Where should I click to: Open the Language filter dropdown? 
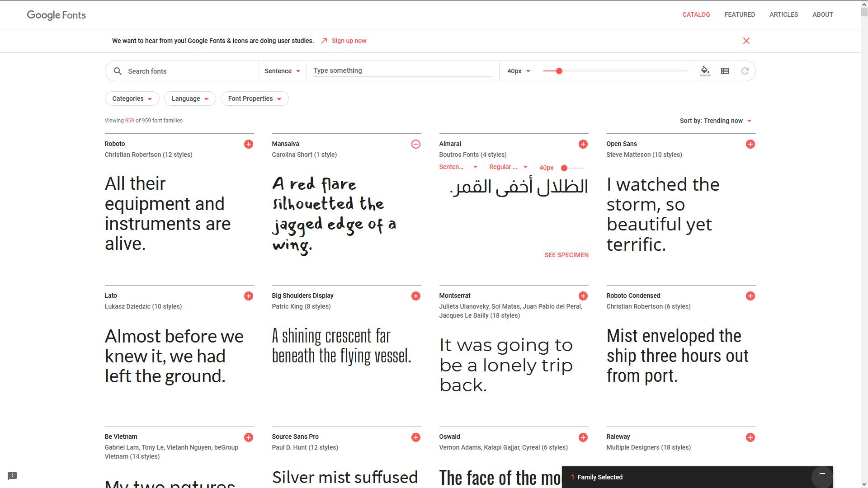point(189,99)
